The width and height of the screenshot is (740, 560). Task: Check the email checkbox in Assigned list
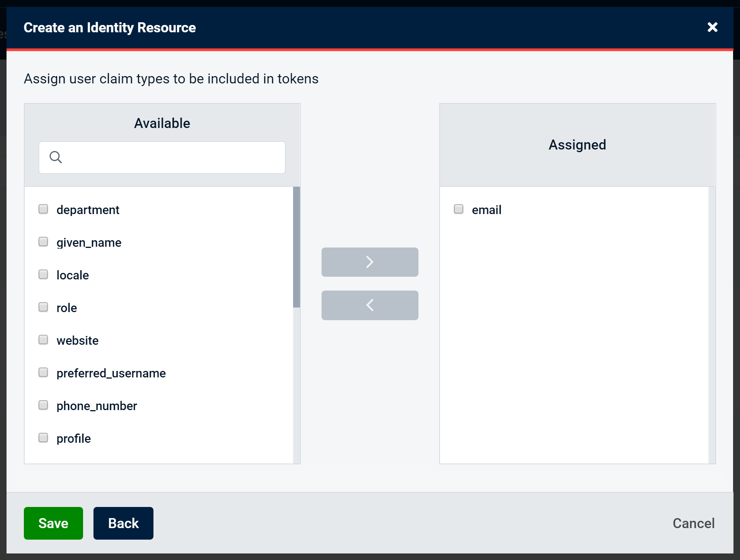tap(458, 209)
